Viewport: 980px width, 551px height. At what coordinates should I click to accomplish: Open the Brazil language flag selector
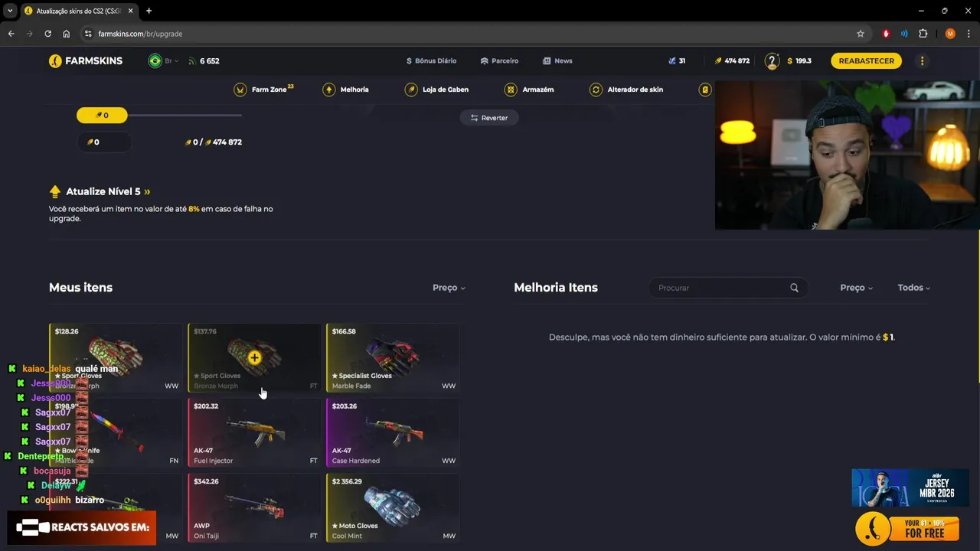163,60
